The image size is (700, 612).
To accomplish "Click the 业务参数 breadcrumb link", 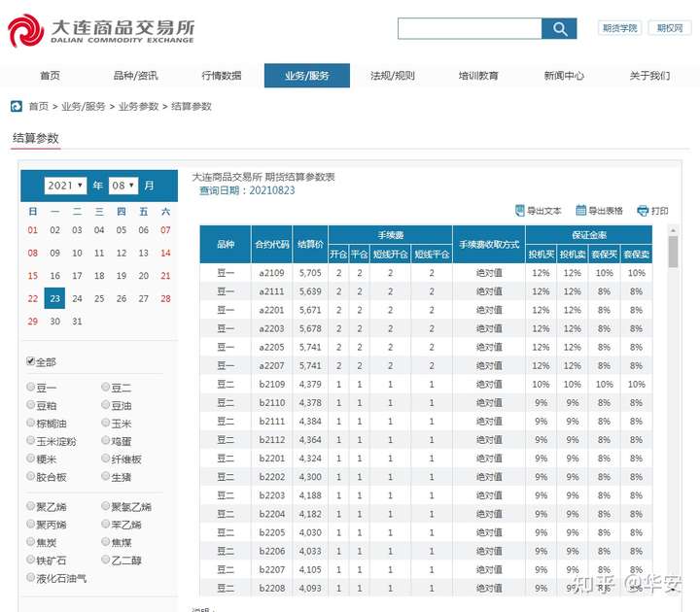I will (x=138, y=106).
